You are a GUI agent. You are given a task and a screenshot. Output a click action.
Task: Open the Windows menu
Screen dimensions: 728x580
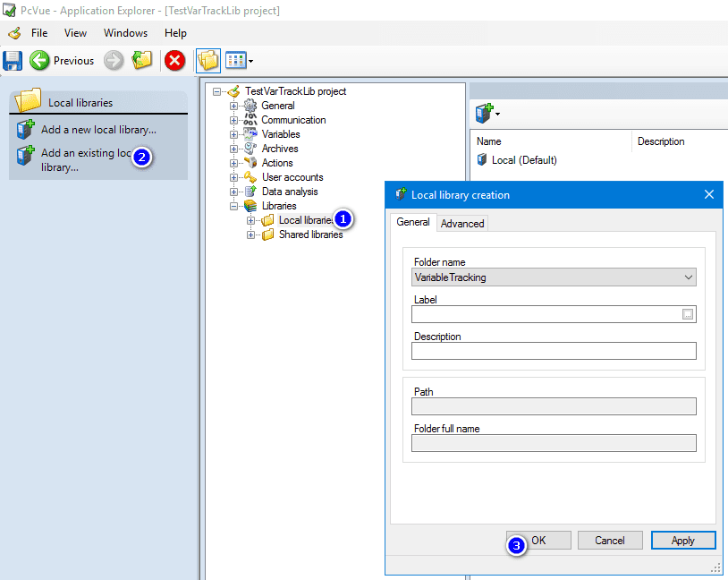125,33
